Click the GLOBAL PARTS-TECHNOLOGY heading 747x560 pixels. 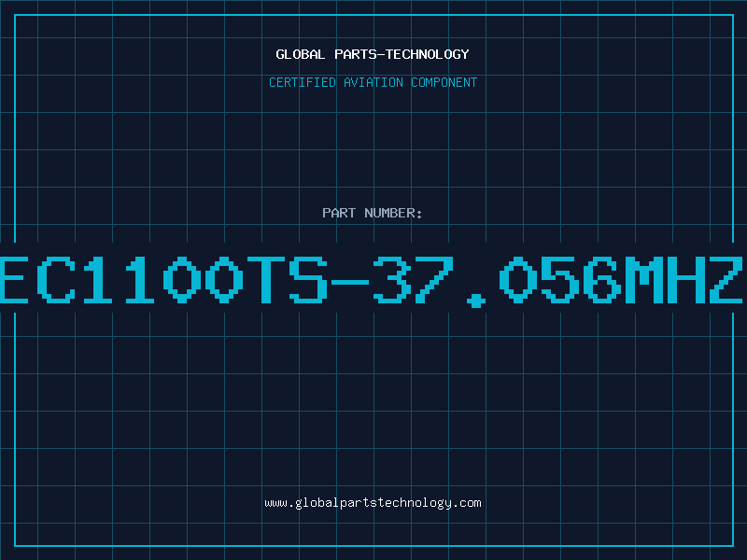click(x=373, y=54)
